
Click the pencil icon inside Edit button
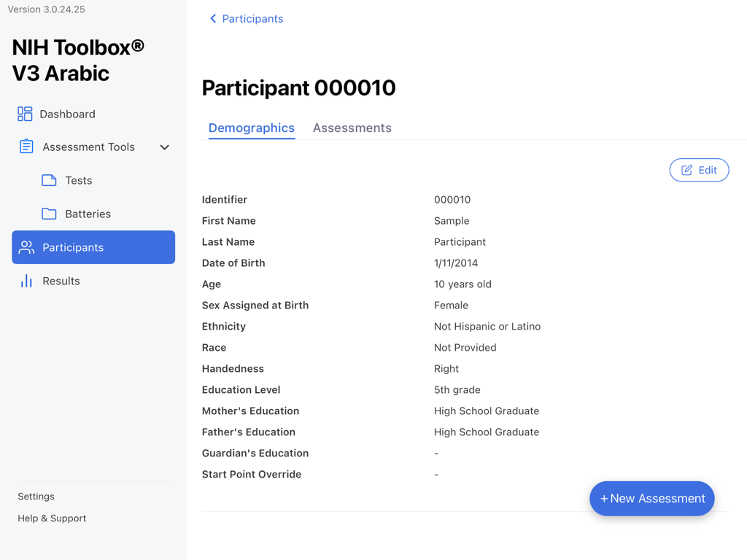687,169
